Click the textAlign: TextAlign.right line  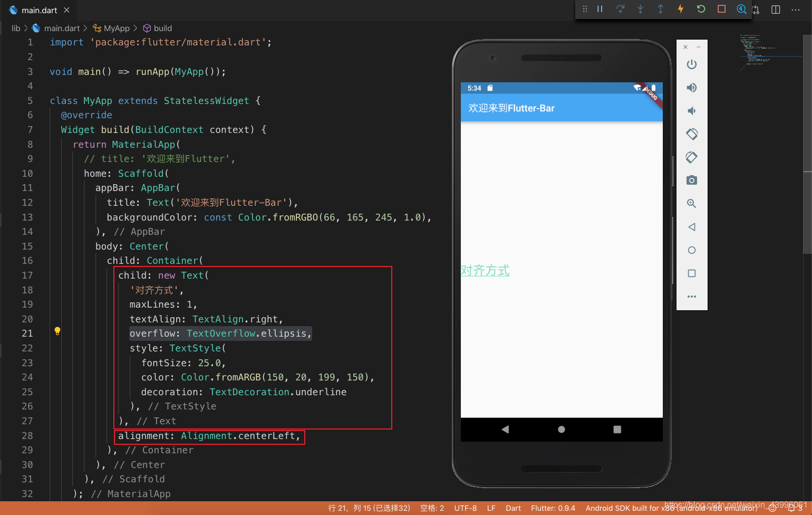pyautogui.click(x=206, y=319)
